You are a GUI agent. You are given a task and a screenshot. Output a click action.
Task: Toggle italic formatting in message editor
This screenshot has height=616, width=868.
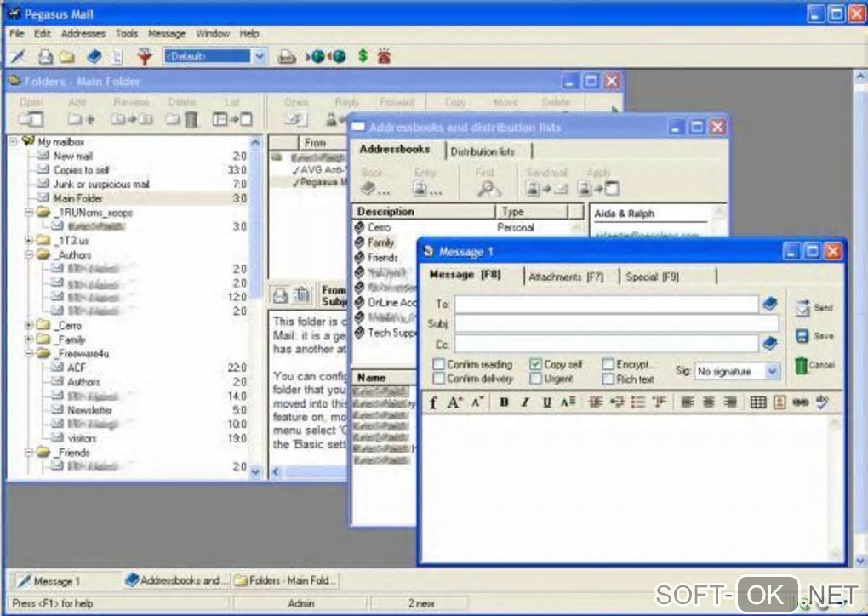coord(525,402)
